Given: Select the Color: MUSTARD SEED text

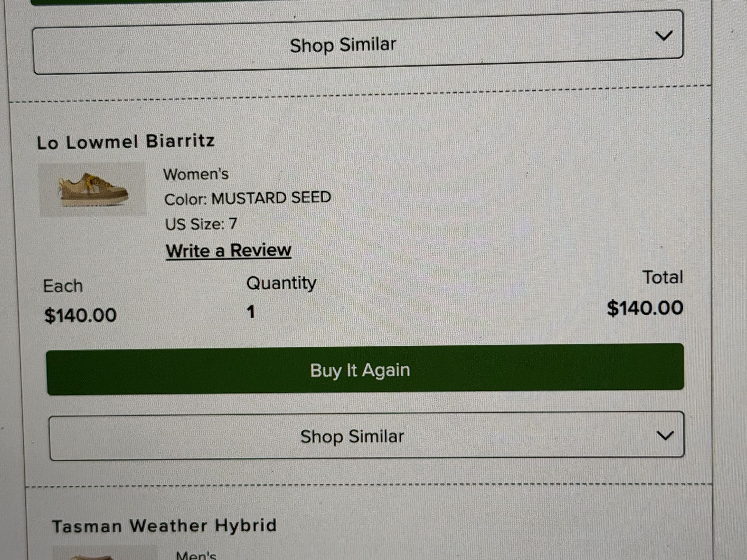Looking at the screenshot, I should 247,198.
